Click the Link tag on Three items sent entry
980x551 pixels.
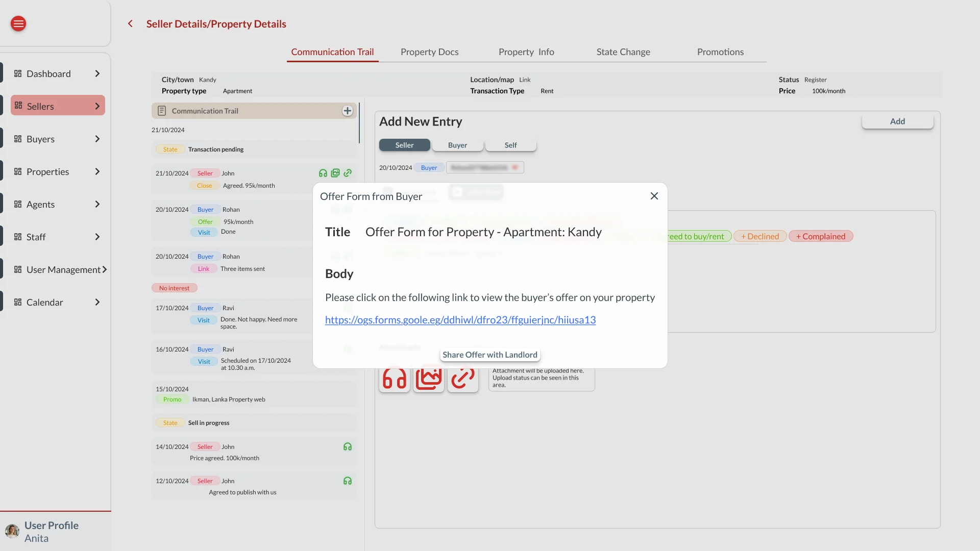(x=204, y=269)
